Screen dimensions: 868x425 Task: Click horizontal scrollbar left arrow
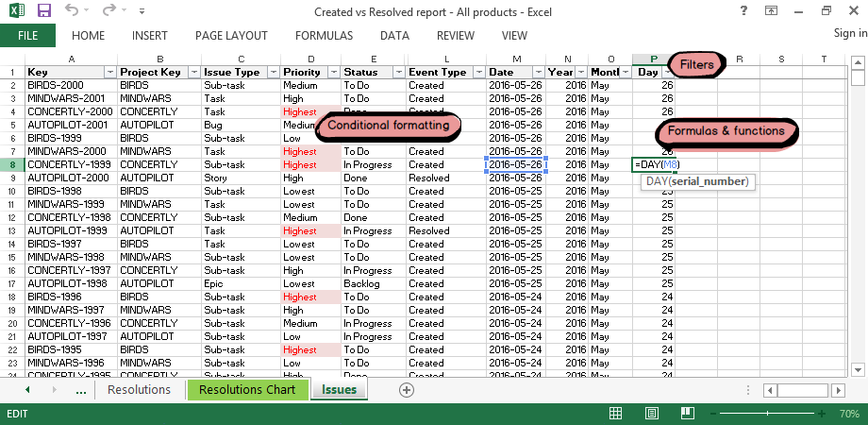coord(770,390)
